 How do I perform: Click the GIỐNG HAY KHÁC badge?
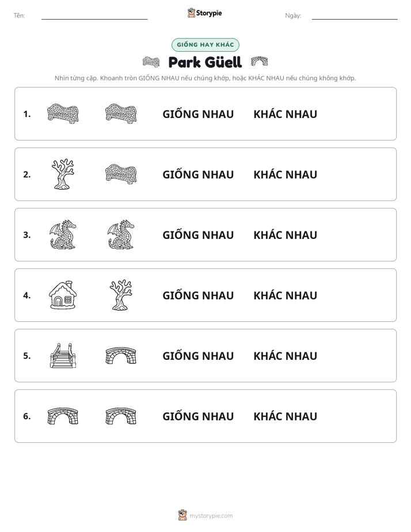tap(205, 45)
